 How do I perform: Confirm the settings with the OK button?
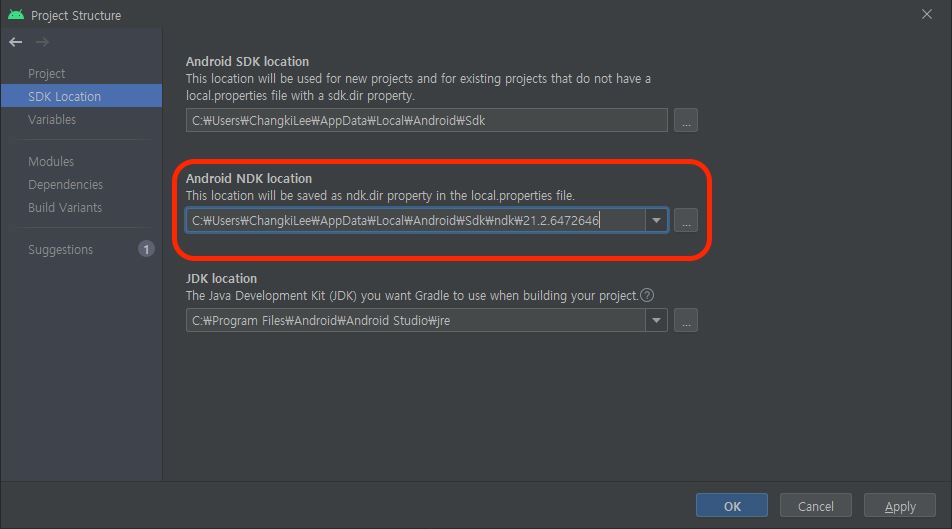pos(732,506)
